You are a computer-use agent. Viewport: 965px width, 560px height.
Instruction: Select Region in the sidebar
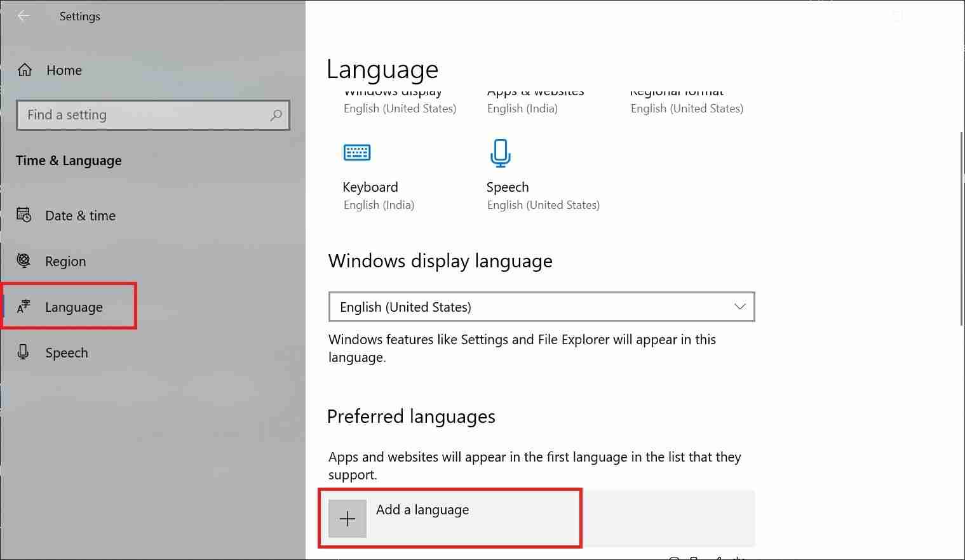point(65,261)
